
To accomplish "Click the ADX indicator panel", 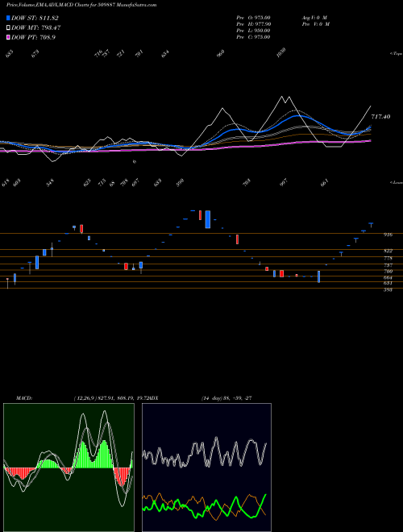I will 206,468.
